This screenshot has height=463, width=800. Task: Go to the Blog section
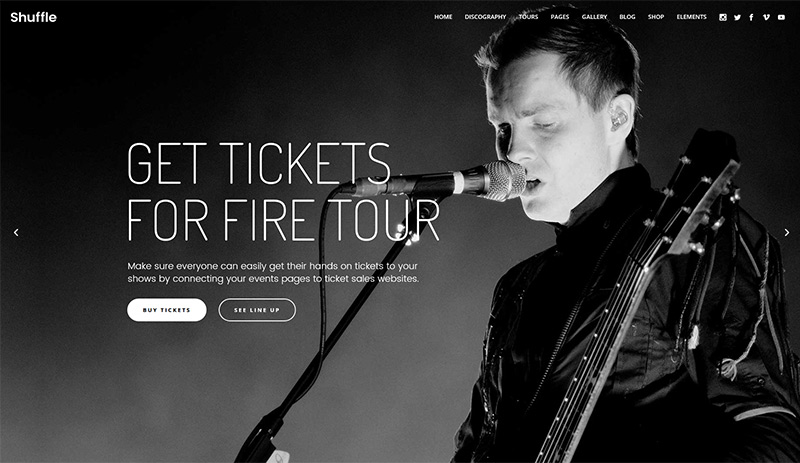click(x=627, y=17)
